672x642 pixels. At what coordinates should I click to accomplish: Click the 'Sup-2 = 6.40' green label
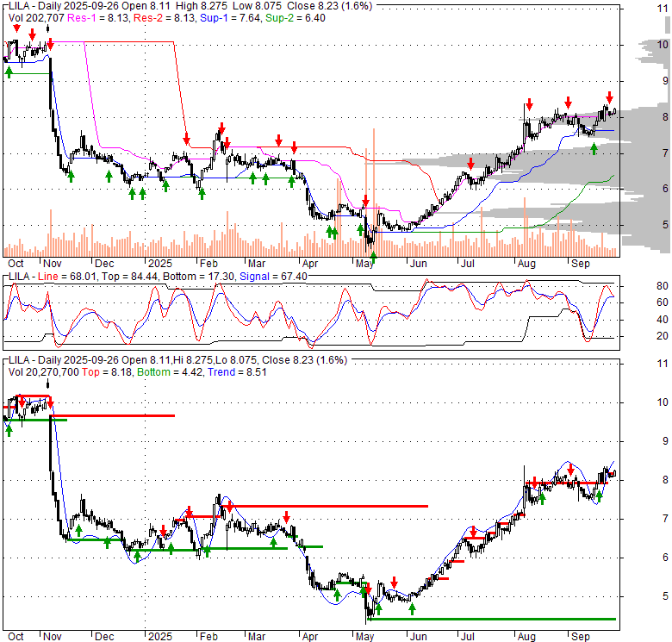pyautogui.click(x=296, y=18)
